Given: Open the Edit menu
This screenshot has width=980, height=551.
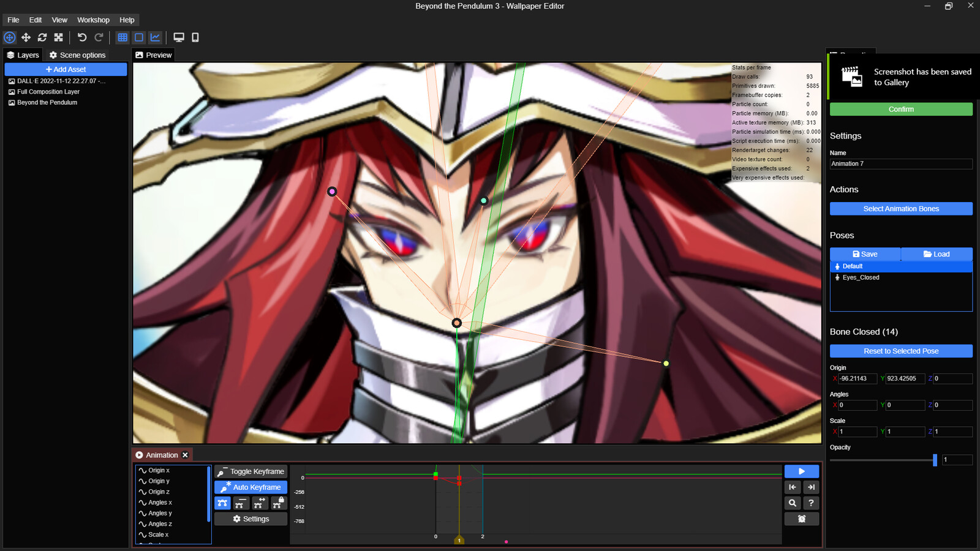Looking at the screenshot, I should tap(36, 20).
